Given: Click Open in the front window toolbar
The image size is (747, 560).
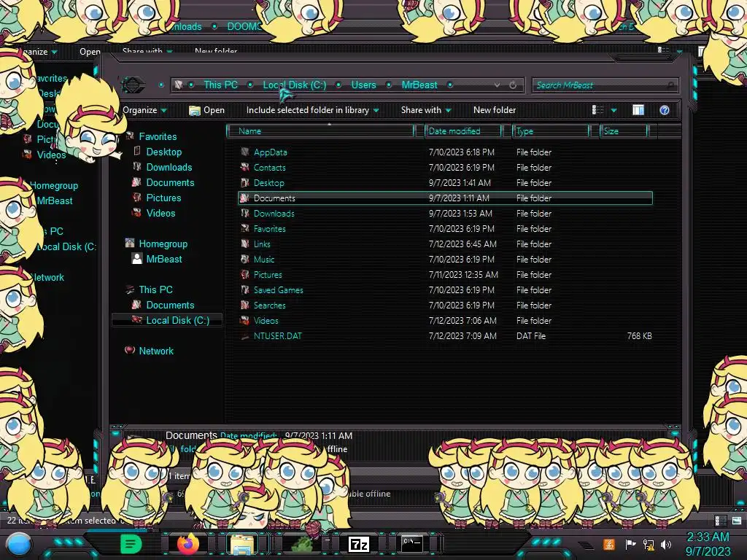Looking at the screenshot, I should 206,110.
